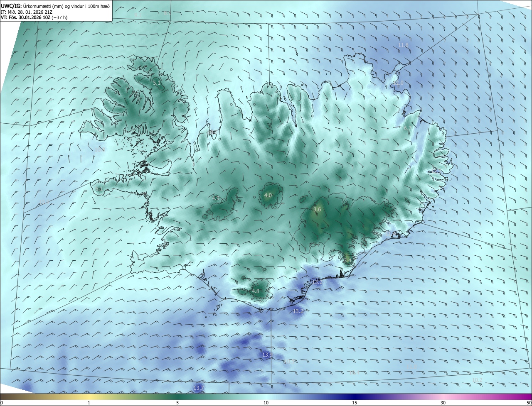Click the 13.7 value above the color bar
This screenshot has height=406, width=532.
[x=199, y=388]
